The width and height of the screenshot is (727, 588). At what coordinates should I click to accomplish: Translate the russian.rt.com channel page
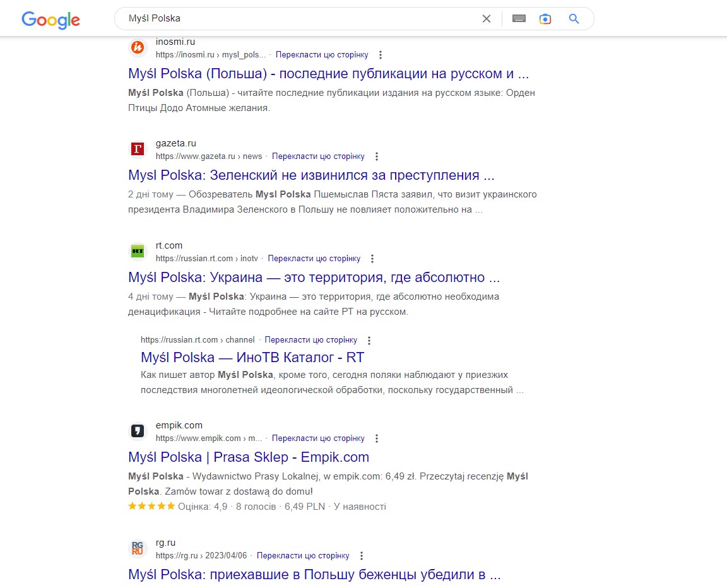[310, 339]
